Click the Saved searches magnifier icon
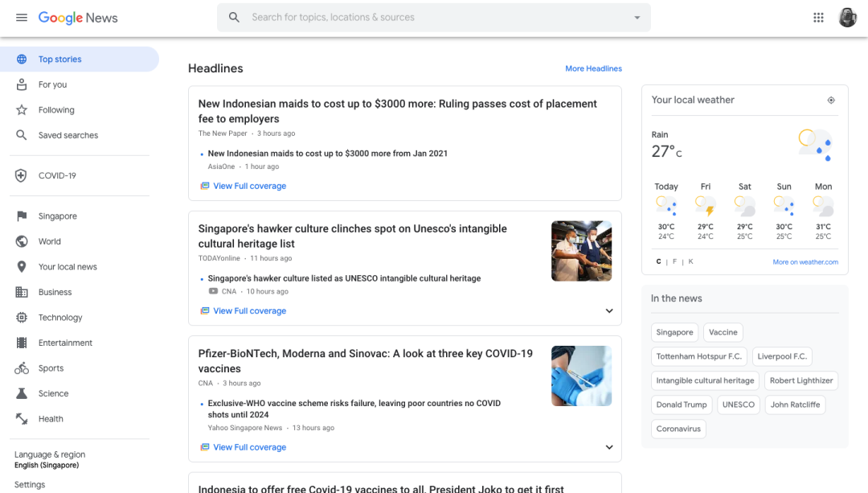Screen dimensions: 868x493 22,135
